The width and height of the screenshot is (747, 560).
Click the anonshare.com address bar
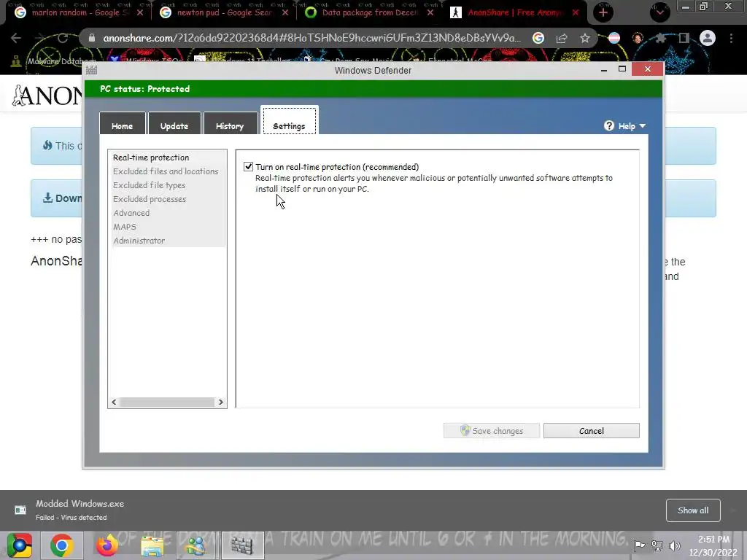[x=312, y=38]
